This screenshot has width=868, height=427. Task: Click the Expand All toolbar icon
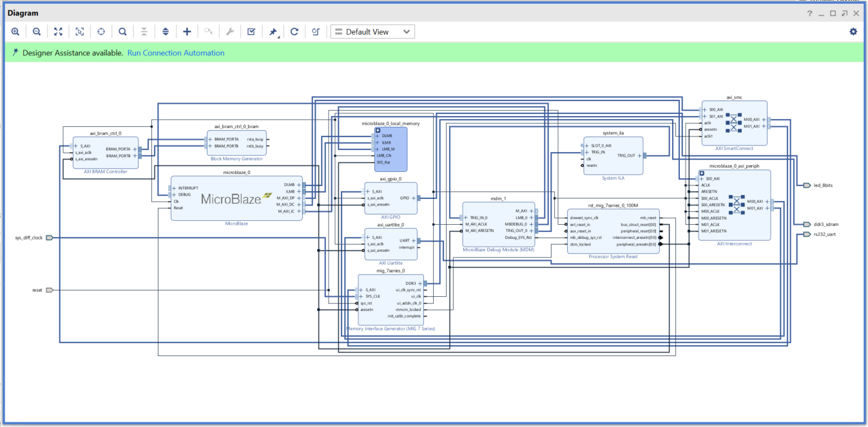click(x=166, y=32)
